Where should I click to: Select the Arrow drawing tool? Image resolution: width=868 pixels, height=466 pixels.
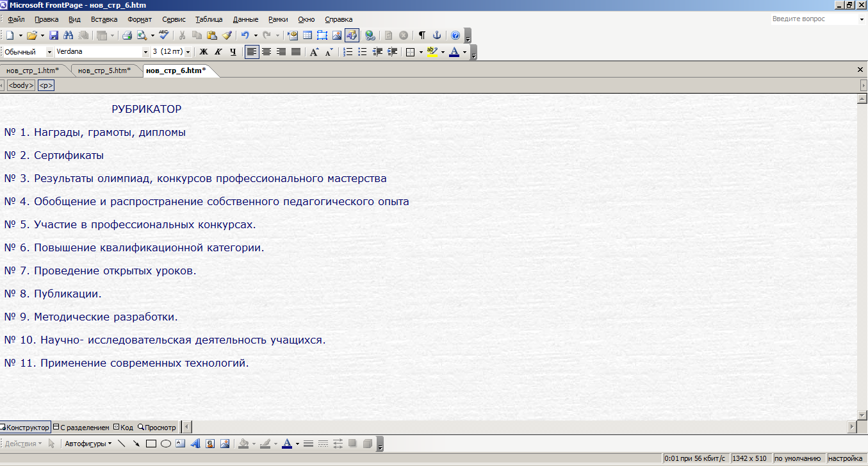(x=136, y=444)
